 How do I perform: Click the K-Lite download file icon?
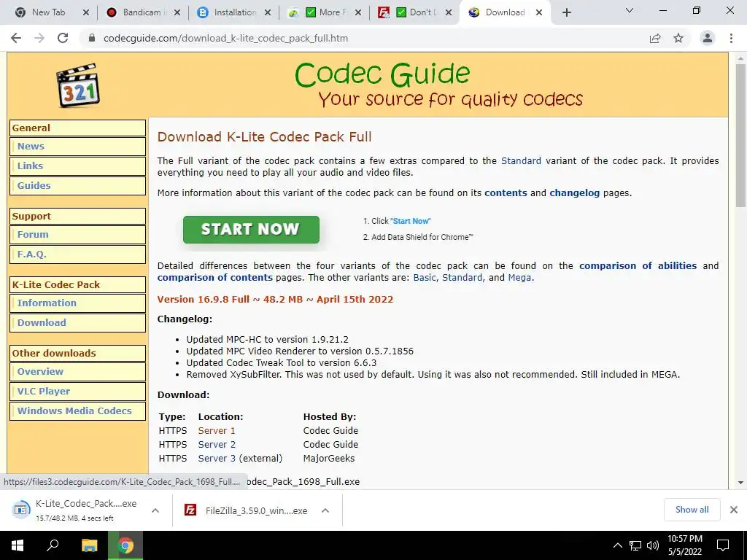click(x=21, y=510)
